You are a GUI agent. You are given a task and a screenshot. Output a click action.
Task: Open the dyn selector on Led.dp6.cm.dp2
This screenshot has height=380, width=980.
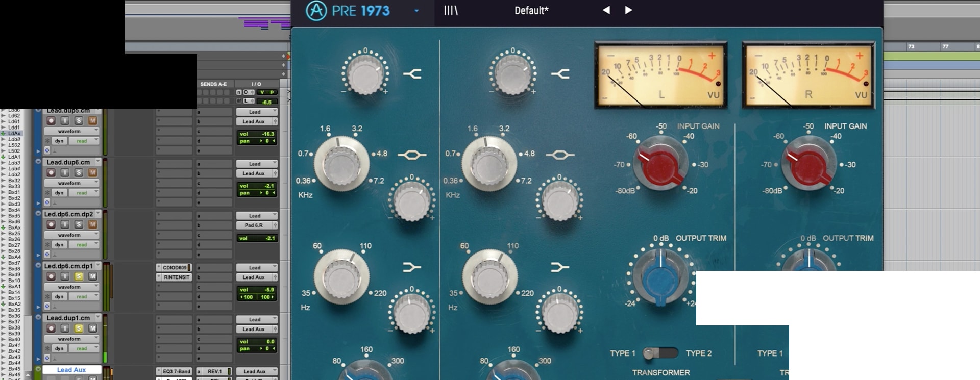point(60,245)
